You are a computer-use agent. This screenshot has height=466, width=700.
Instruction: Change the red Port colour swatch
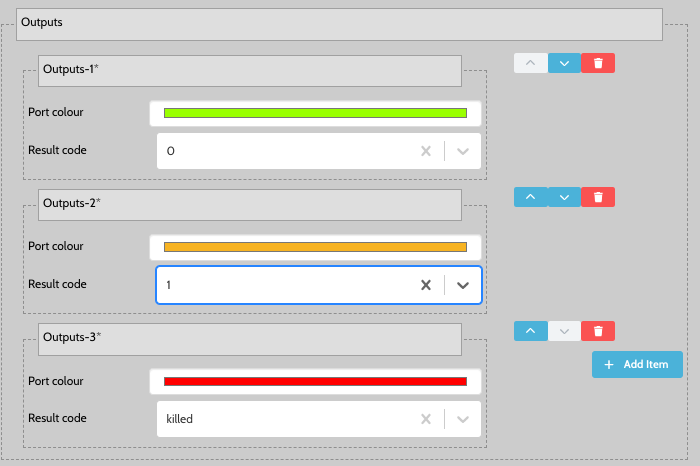pos(315,381)
